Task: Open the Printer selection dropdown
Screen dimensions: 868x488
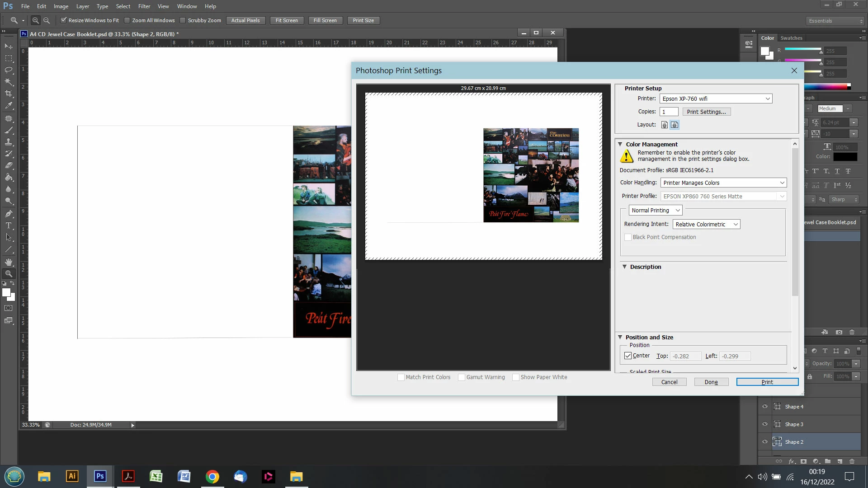Action: coord(716,99)
